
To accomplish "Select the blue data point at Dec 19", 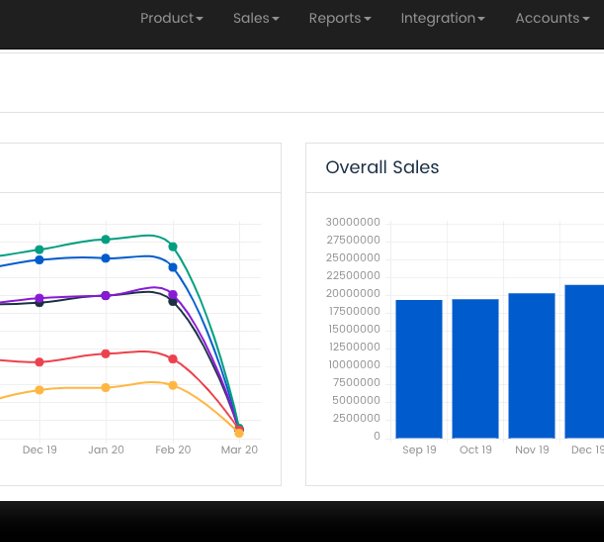I will [x=39, y=260].
